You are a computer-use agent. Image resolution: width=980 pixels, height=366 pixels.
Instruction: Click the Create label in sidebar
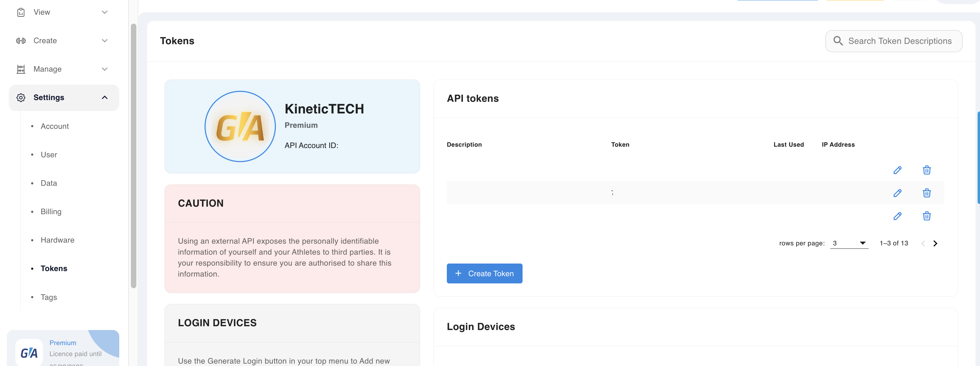pos(45,41)
